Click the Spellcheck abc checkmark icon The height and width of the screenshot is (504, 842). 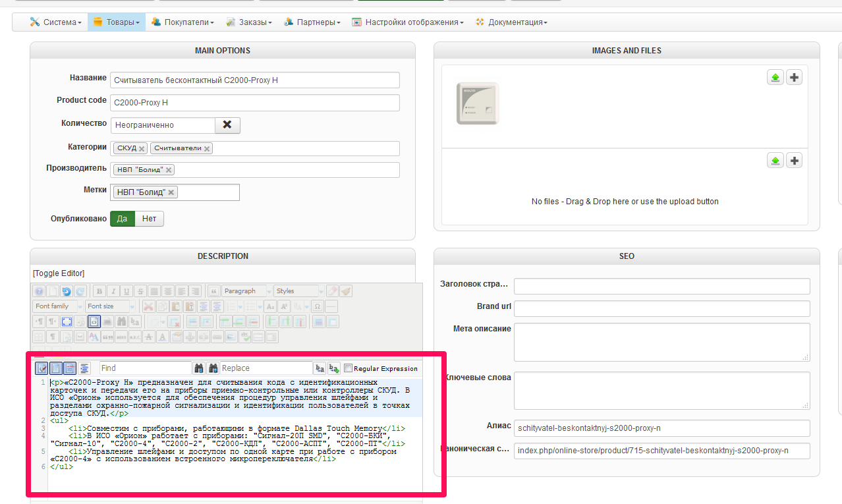(246, 337)
